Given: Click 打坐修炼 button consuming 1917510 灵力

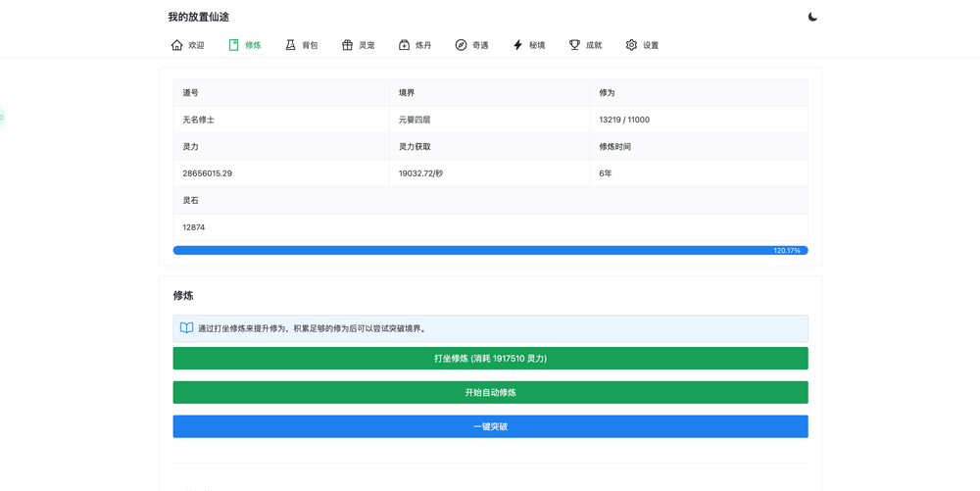Looking at the screenshot, I should pos(491,359).
